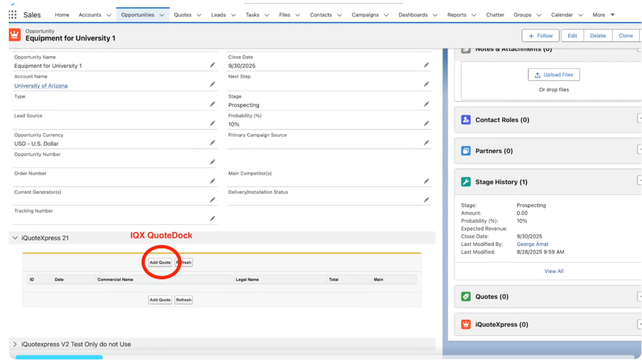Open the App Launcher grid icon
The width and height of the screenshot is (642, 364).
[12, 15]
